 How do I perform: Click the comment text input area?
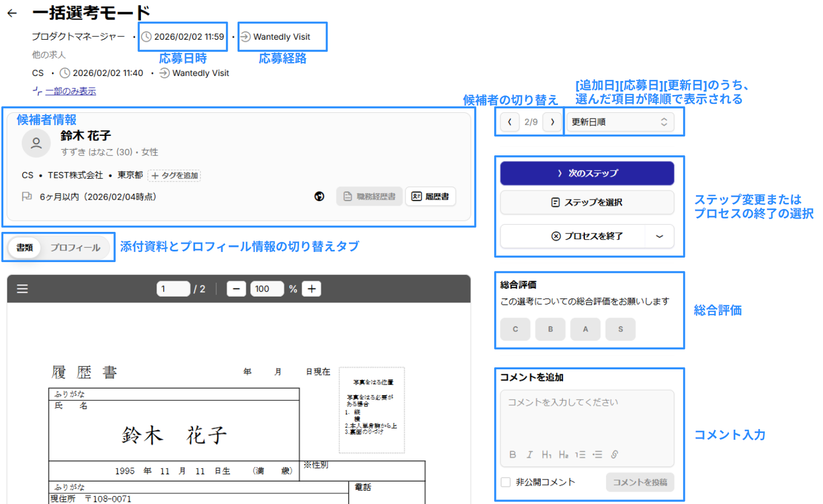(587, 419)
